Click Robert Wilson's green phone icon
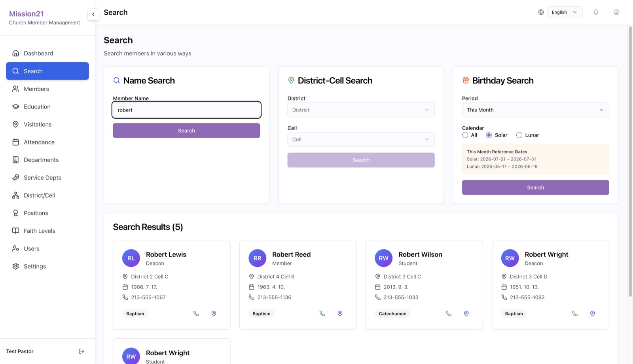Viewport: 633px width, 364px height. click(449, 314)
